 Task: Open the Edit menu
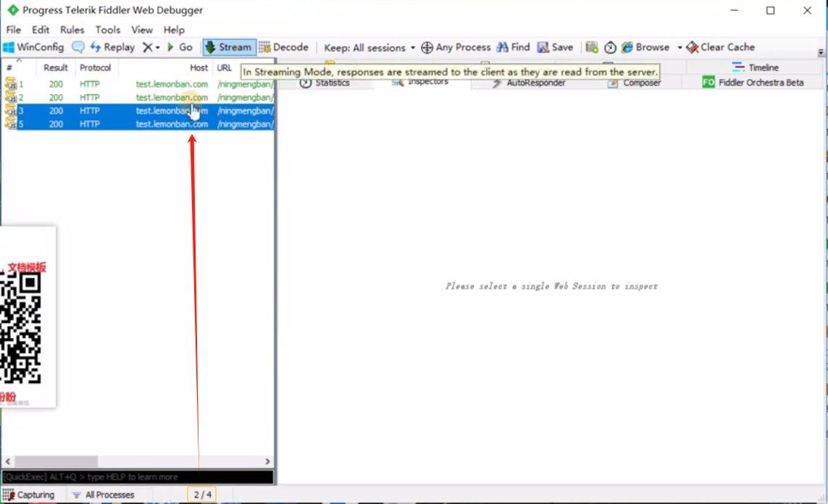click(41, 30)
